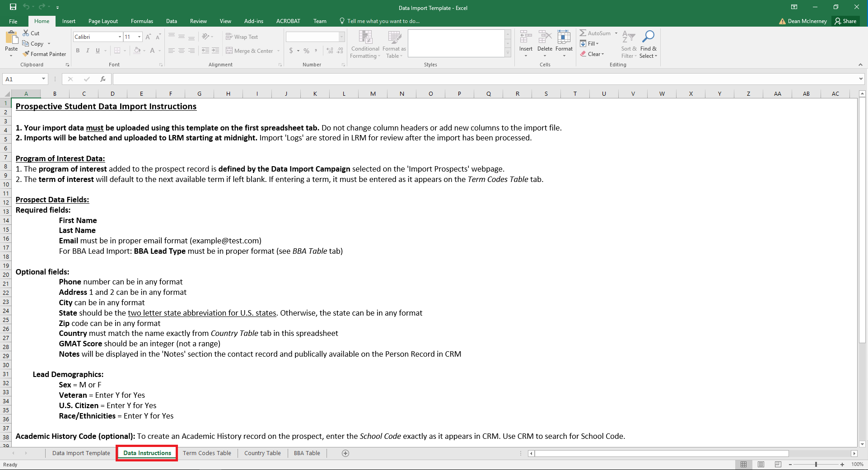The image size is (868, 470).
Task: Open the Formulas ribbon tab
Action: 142,21
